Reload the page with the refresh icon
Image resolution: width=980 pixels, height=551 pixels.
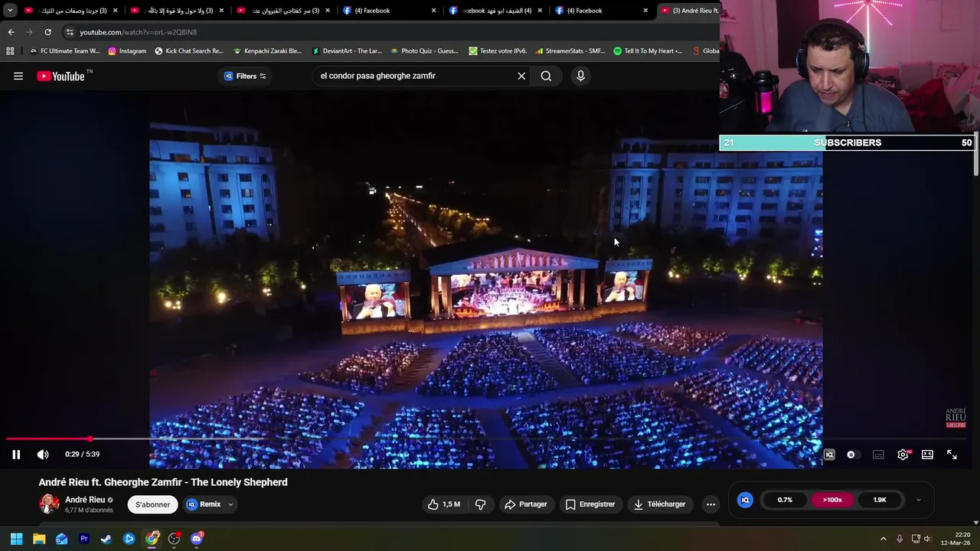click(47, 32)
